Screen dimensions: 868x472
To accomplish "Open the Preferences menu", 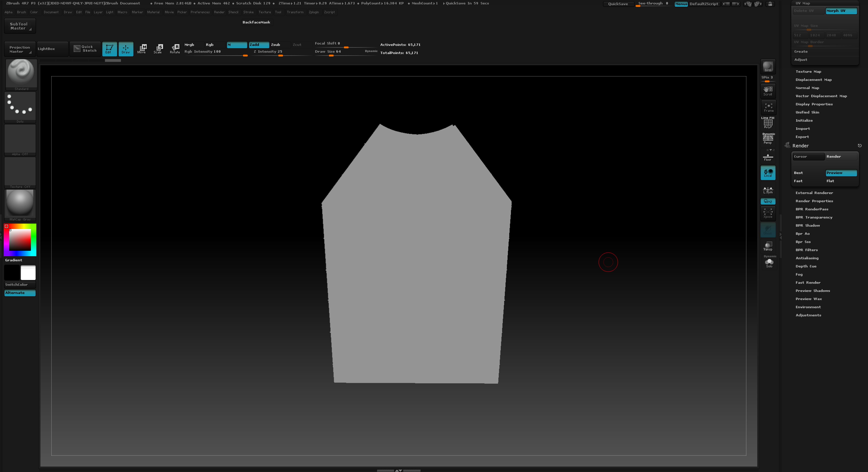I will pos(200,12).
